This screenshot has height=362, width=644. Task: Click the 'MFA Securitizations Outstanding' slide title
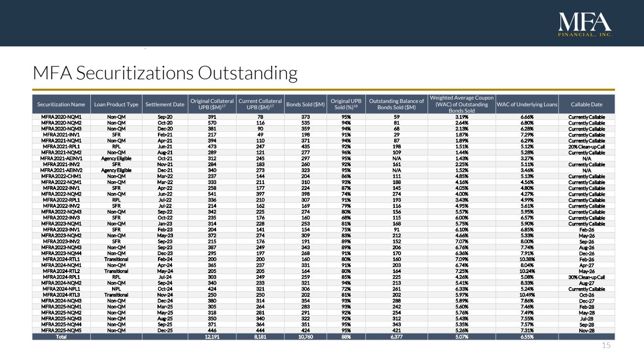(164, 73)
